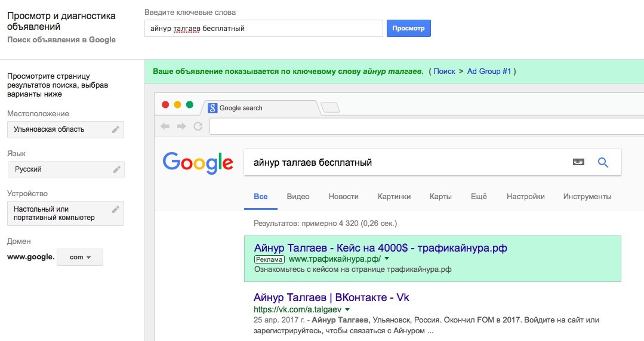Switch to the Видео search tab
644x341 pixels.
click(x=298, y=197)
